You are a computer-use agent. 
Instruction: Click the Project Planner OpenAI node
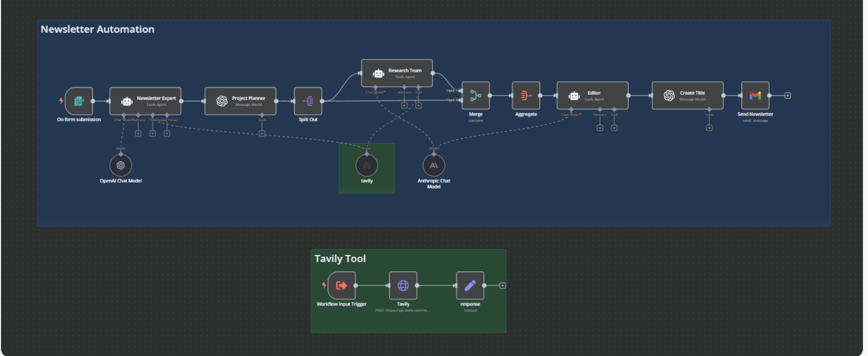(x=240, y=101)
